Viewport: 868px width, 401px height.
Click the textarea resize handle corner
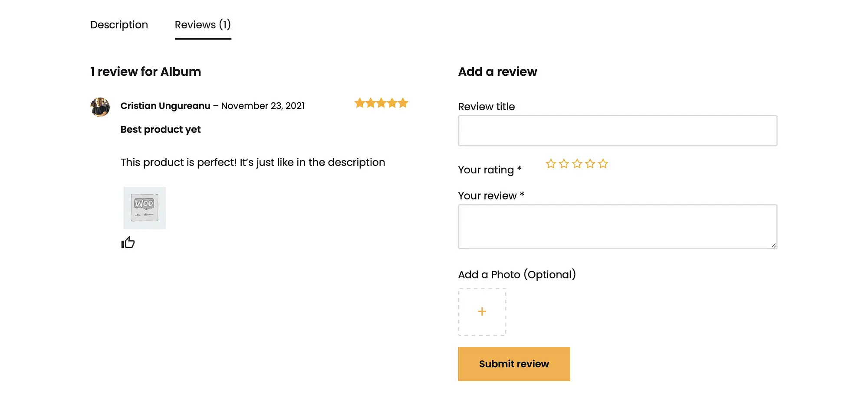pyautogui.click(x=773, y=245)
